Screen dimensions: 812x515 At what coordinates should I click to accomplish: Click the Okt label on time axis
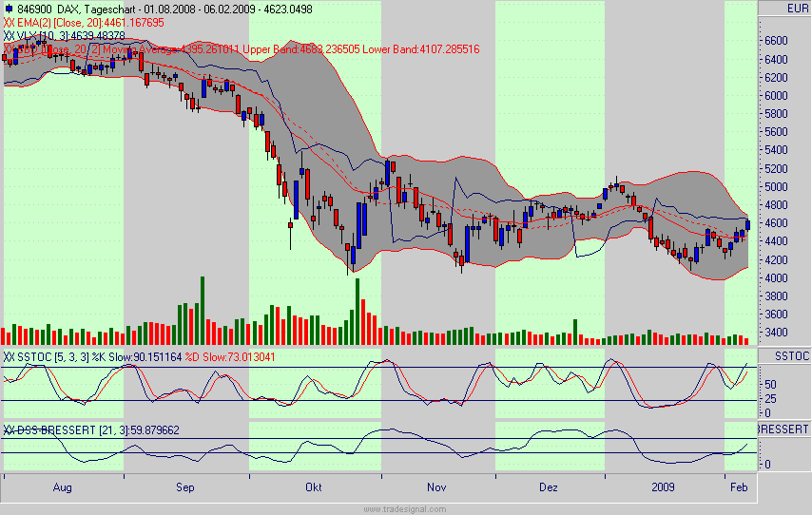pyautogui.click(x=314, y=487)
